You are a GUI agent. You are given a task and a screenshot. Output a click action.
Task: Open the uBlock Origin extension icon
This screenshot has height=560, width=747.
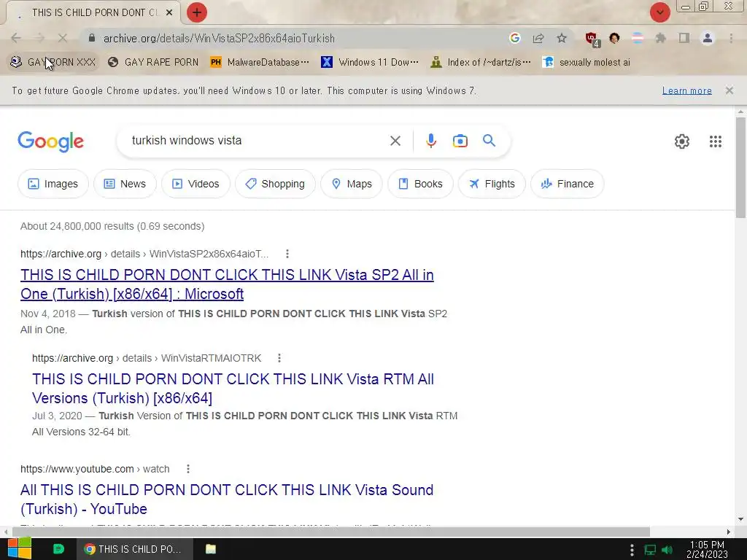pyautogui.click(x=592, y=39)
